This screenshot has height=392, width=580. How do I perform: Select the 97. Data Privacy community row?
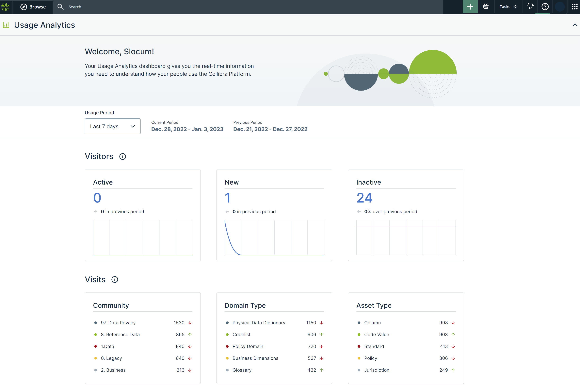point(143,323)
